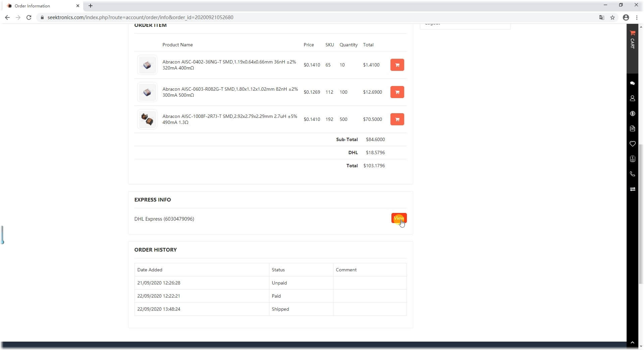The height and width of the screenshot is (350, 644).
Task: Select the Paid status cell
Action: tap(301, 296)
